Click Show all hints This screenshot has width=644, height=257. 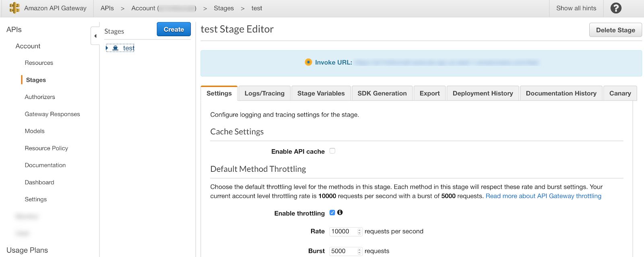pos(576,8)
